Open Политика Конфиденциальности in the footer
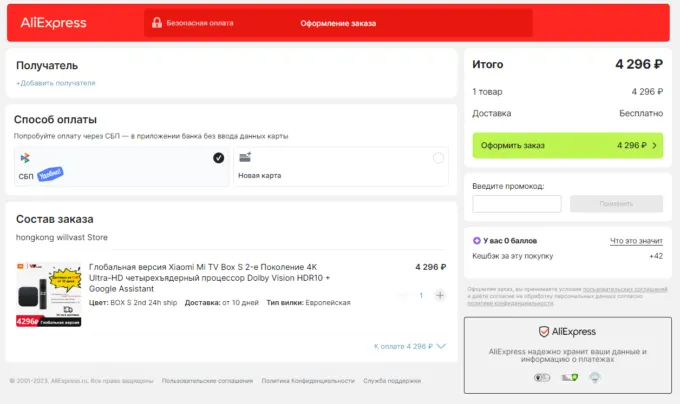The width and height of the screenshot is (680, 404). [308, 381]
